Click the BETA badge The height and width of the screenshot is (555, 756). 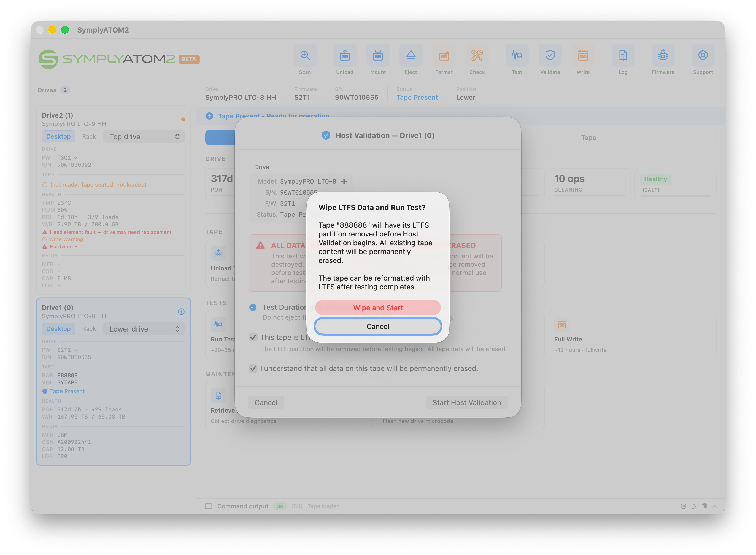tap(189, 59)
